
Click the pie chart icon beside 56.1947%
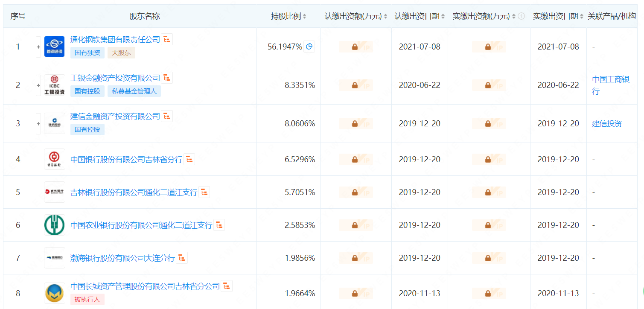tap(309, 47)
